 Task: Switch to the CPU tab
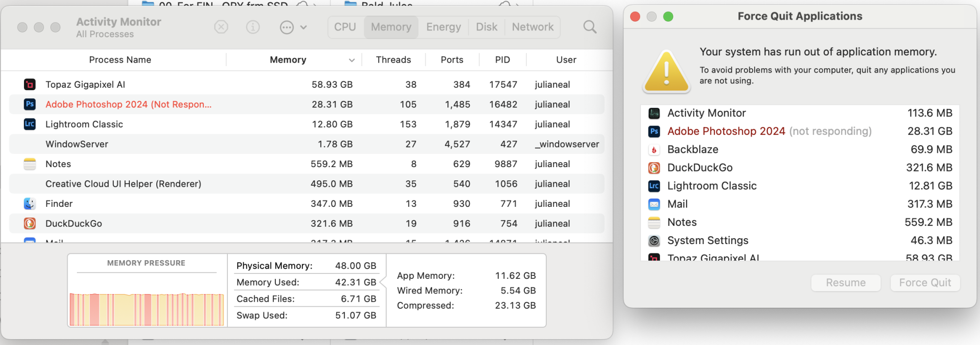point(345,27)
